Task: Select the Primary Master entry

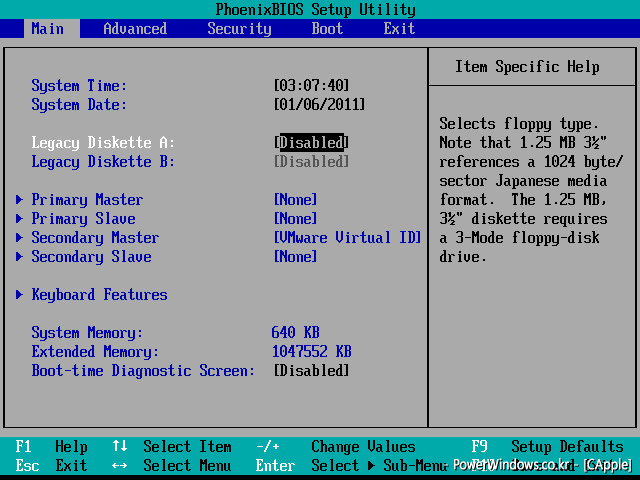Action: tap(87, 200)
